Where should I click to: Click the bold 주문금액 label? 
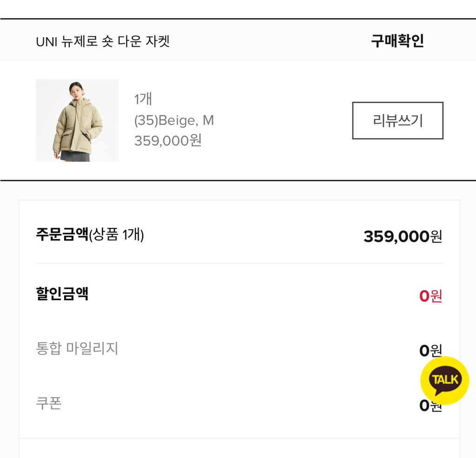62,235
